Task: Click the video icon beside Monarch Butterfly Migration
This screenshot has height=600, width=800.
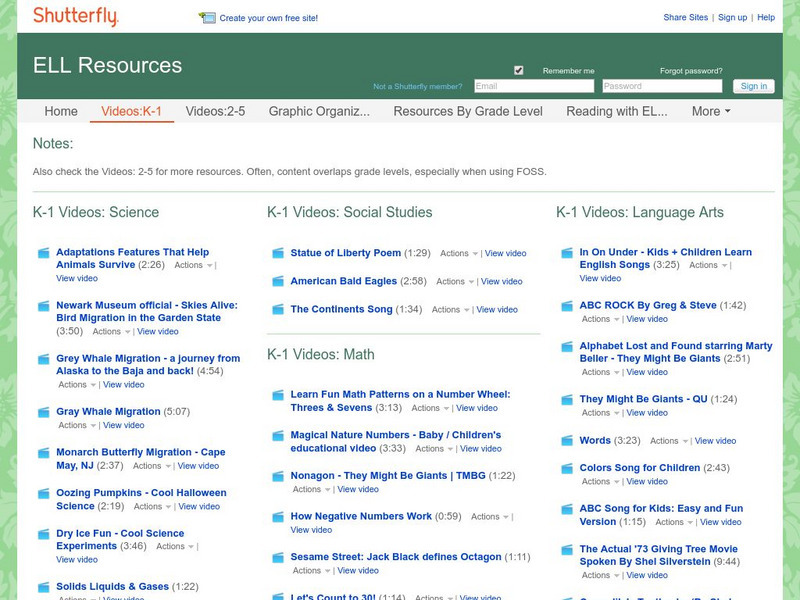Action: click(x=42, y=451)
